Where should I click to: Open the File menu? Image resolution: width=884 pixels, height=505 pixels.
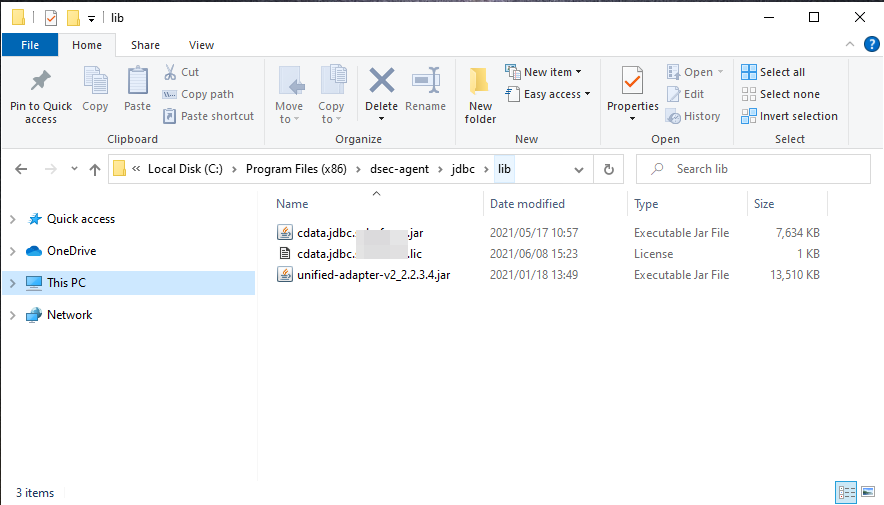point(30,45)
